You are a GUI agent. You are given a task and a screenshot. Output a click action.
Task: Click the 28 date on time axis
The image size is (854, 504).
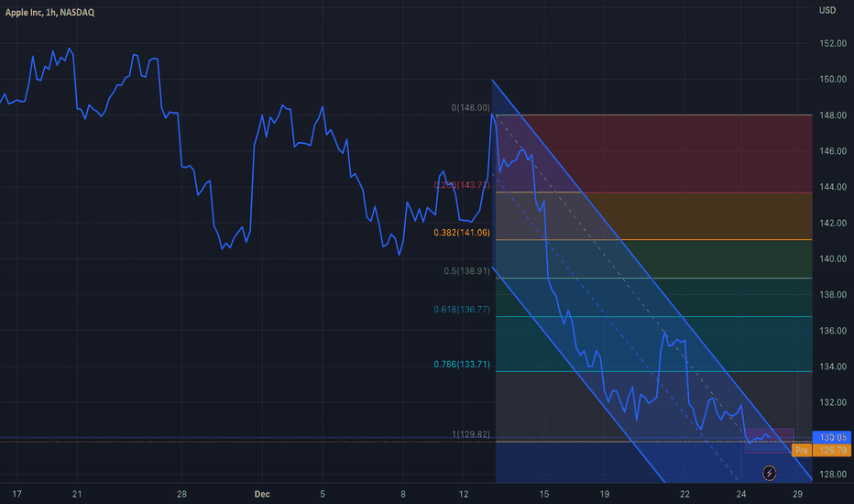pyautogui.click(x=181, y=494)
